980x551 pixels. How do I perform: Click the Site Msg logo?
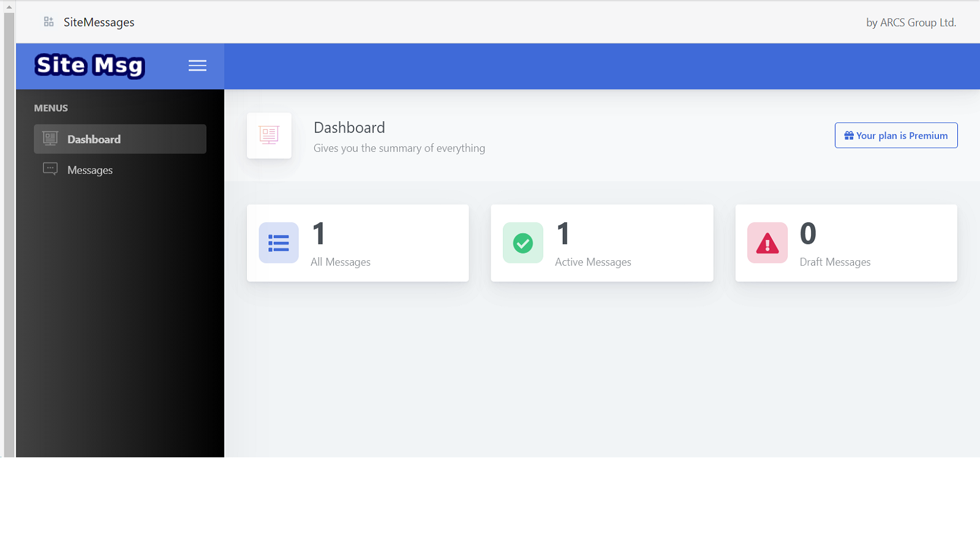[x=89, y=65]
